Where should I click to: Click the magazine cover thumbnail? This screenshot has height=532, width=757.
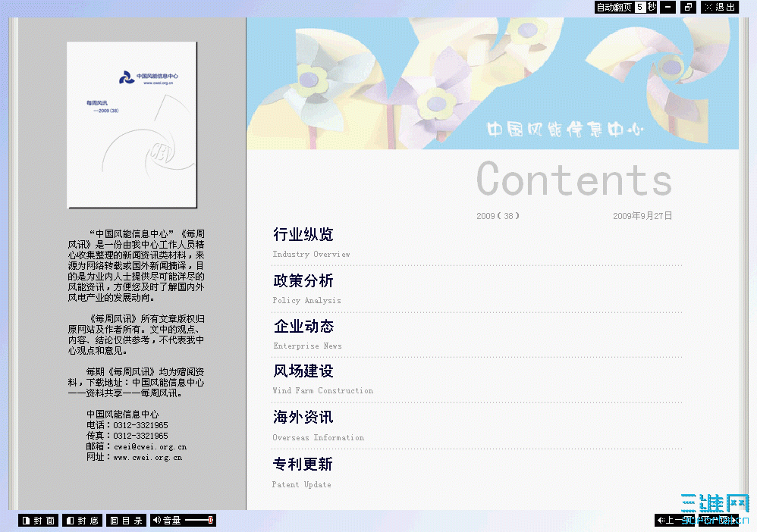131,124
